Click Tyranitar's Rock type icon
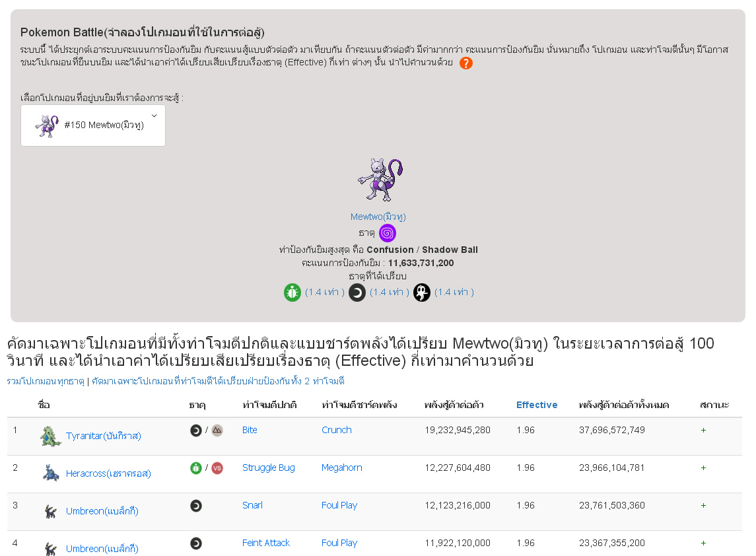This screenshot has height=556, width=756. coord(217,430)
